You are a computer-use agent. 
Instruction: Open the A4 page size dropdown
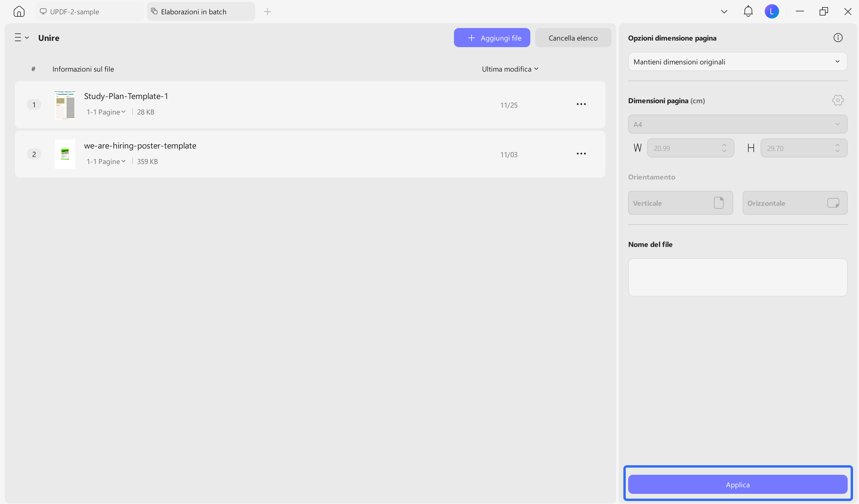click(x=737, y=124)
